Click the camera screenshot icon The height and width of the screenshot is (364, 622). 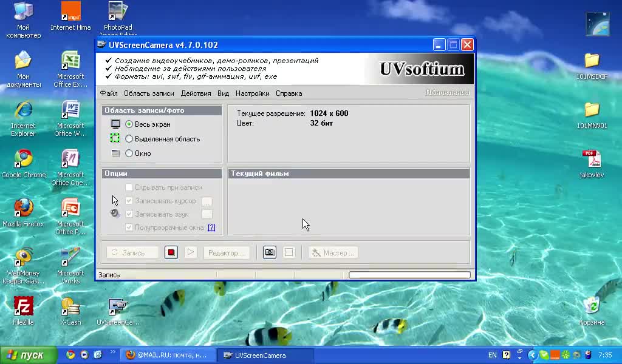click(270, 252)
